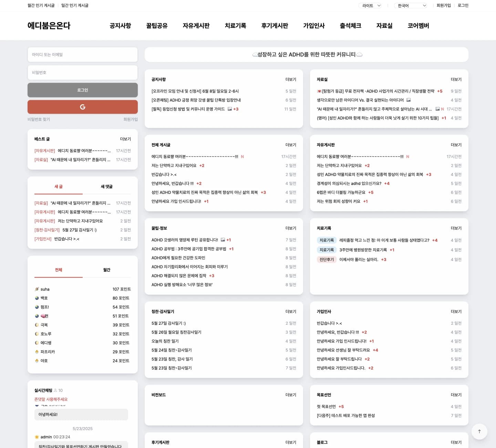Switch to the 새 댓글 tab
Screen dimensions: 496x448
(106, 187)
